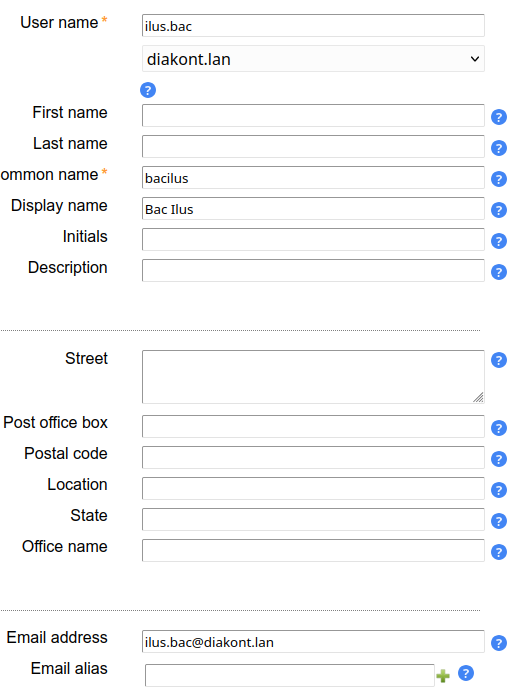
Task: Open help icon for Description
Action: click(499, 272)
